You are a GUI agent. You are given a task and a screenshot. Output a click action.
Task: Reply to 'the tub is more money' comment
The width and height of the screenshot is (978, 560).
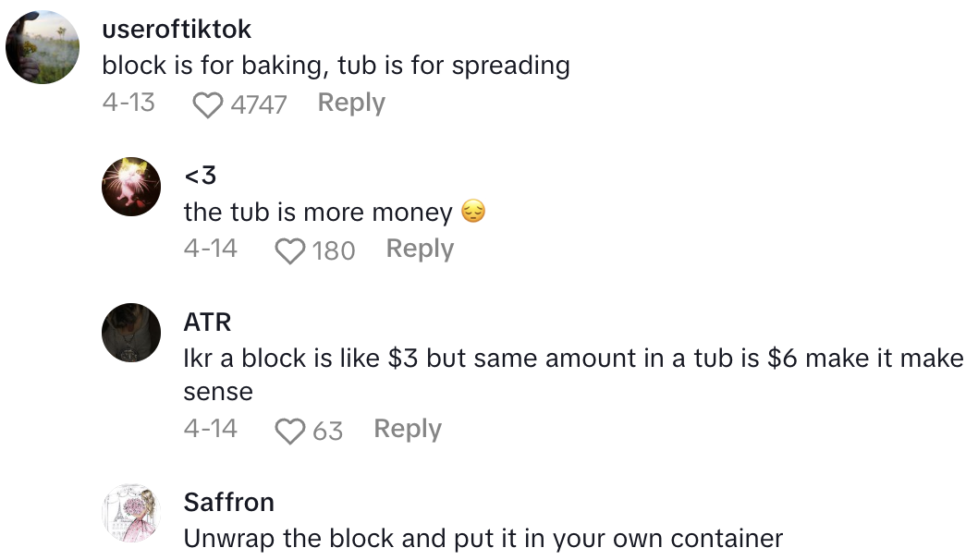(x=420, y=249)
